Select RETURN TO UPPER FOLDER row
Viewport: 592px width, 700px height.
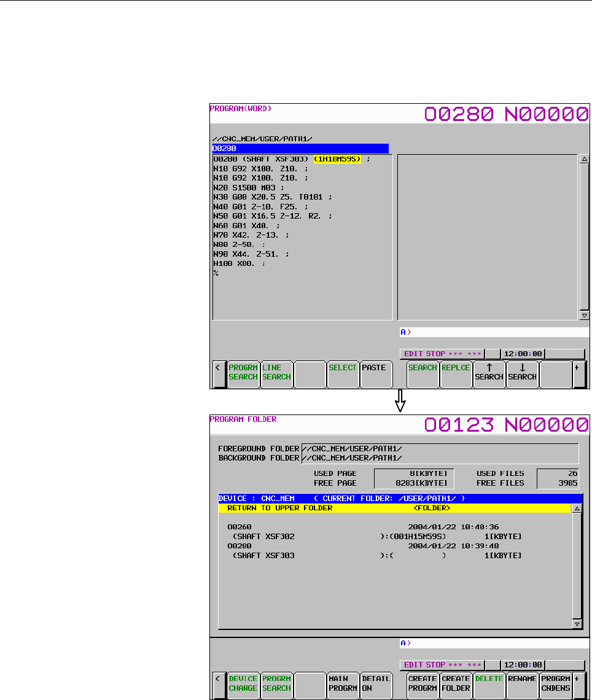395,508
